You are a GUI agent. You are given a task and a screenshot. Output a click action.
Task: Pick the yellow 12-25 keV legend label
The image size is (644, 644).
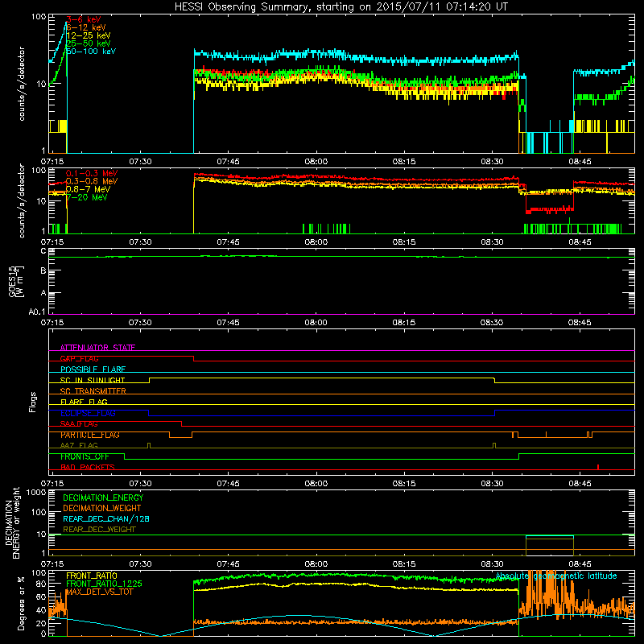point(89,35)
